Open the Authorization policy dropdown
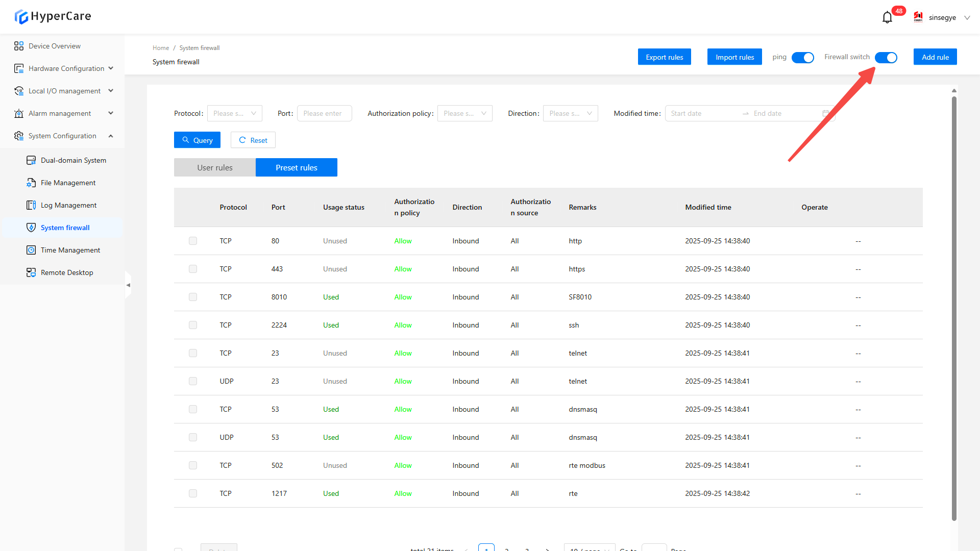Image resolution: width=980 pixels, height=551 pixels. 464,113
